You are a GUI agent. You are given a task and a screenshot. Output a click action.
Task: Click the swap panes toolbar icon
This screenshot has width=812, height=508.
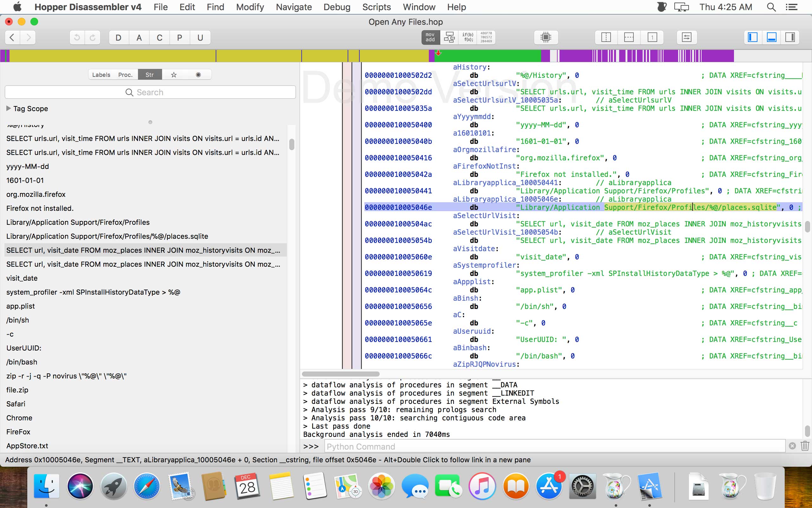click(686, 37)
